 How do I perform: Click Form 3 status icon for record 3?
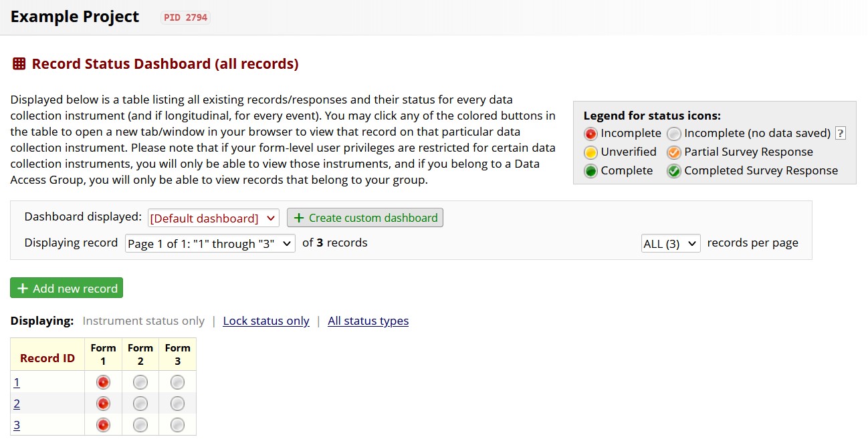click(x=177, y=425)
